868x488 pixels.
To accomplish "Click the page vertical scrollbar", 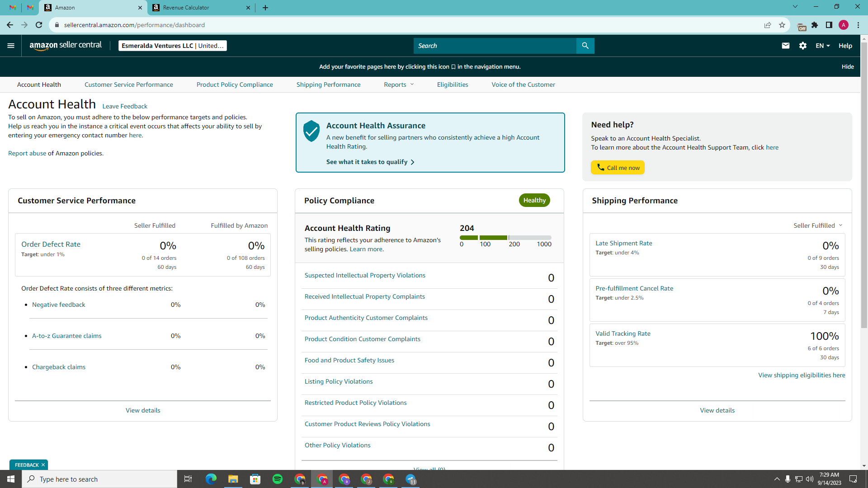I will (864, 184).
